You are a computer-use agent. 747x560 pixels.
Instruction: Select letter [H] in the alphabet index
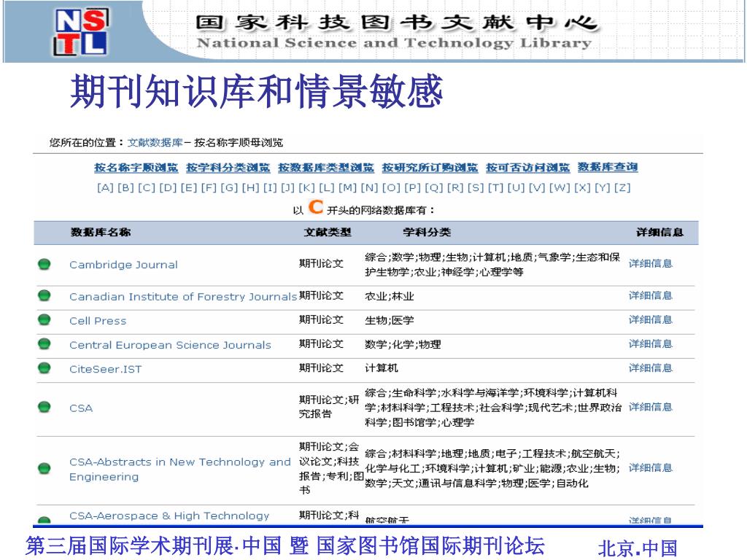point(251,187)
